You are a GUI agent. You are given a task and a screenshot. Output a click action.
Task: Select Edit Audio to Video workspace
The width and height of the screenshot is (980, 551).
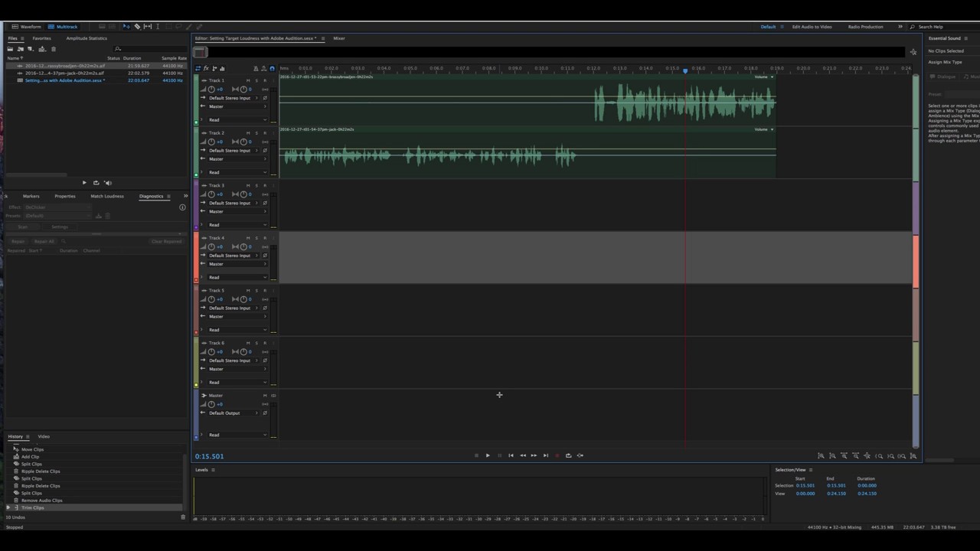[x=812, y=27]
